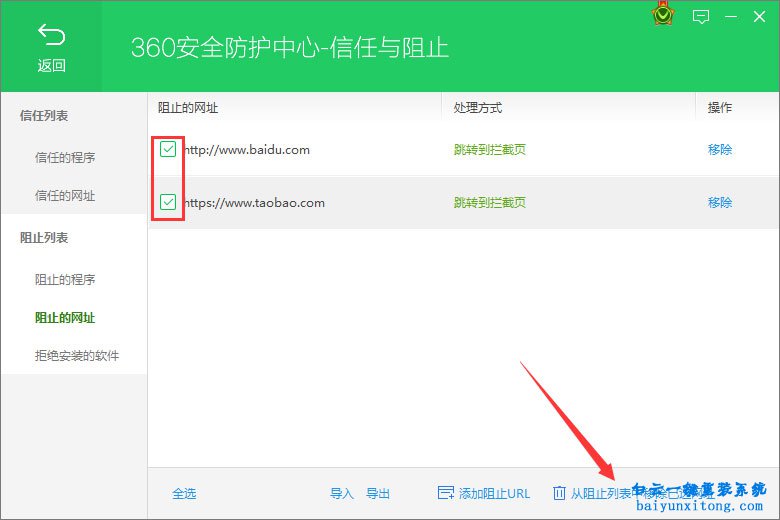Go to 阻止的程序 section
Image resolution: width=780 pixels, height=520 pixels.
tap(65, 279)
